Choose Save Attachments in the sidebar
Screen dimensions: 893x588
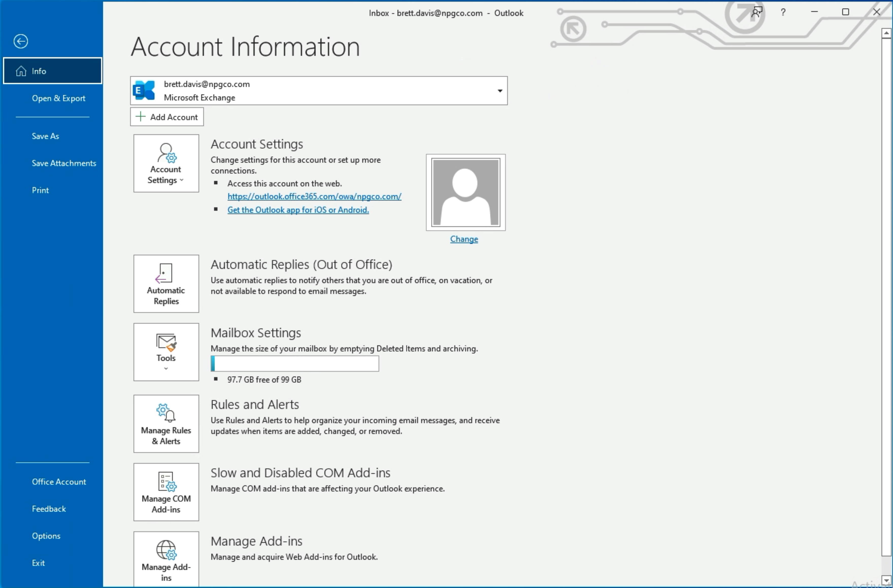pyautogui.click(x=64, y=163)
